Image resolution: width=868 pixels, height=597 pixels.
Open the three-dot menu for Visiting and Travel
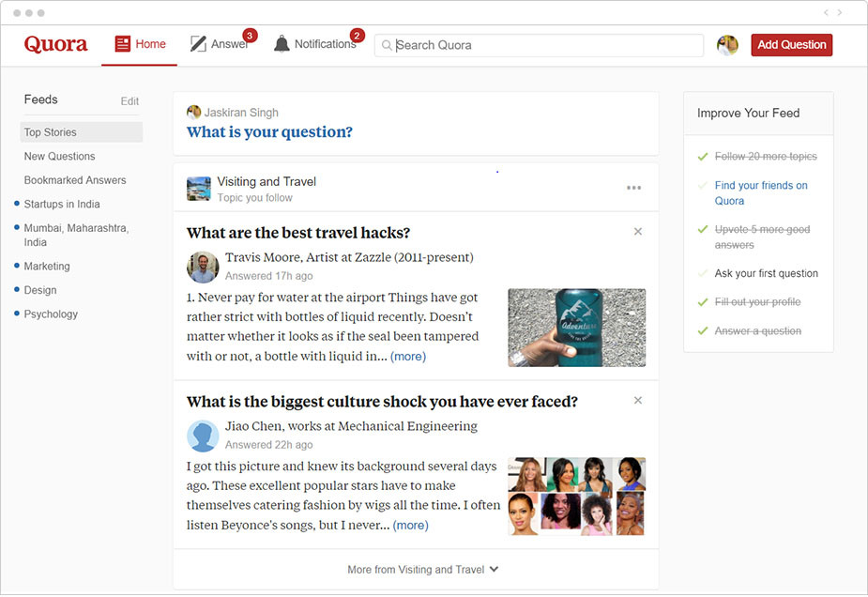(634, 189)
